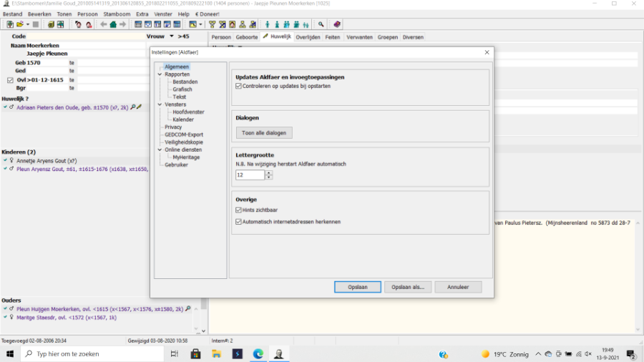Click the magnifier search icon in toolbar
This screenshot has height=362, width=644.
(321, 24)
